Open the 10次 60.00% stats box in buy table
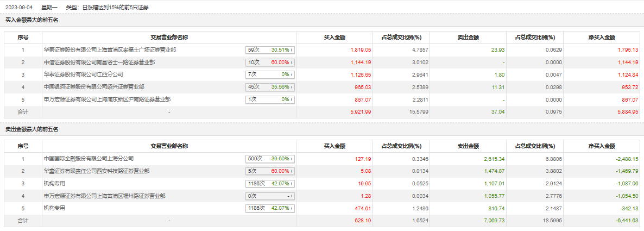644x231 pixels. 270,62
